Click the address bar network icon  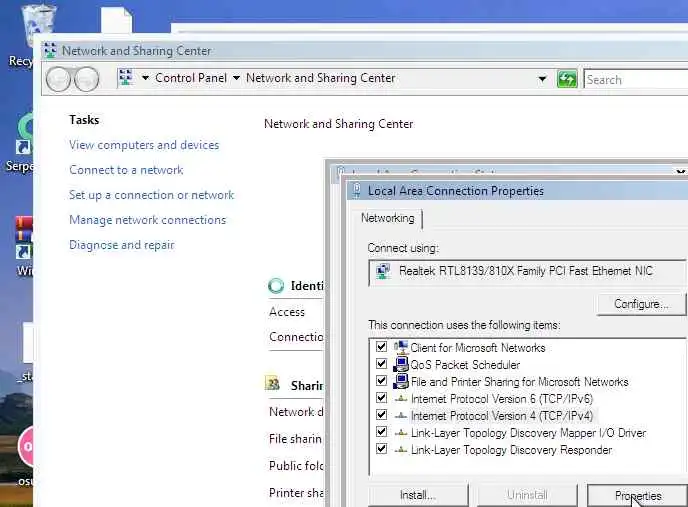[126, 78]
